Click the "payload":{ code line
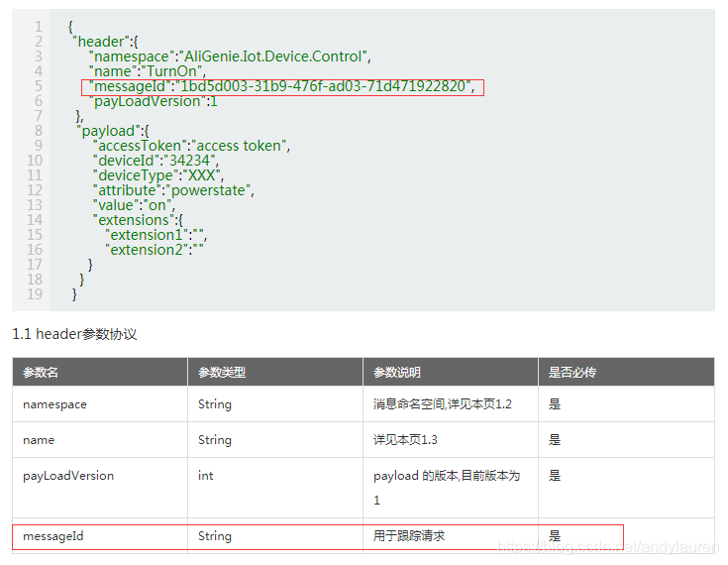The width and height of the screenshot is (728, 565). pyautogui.click(x=112, y=131)
